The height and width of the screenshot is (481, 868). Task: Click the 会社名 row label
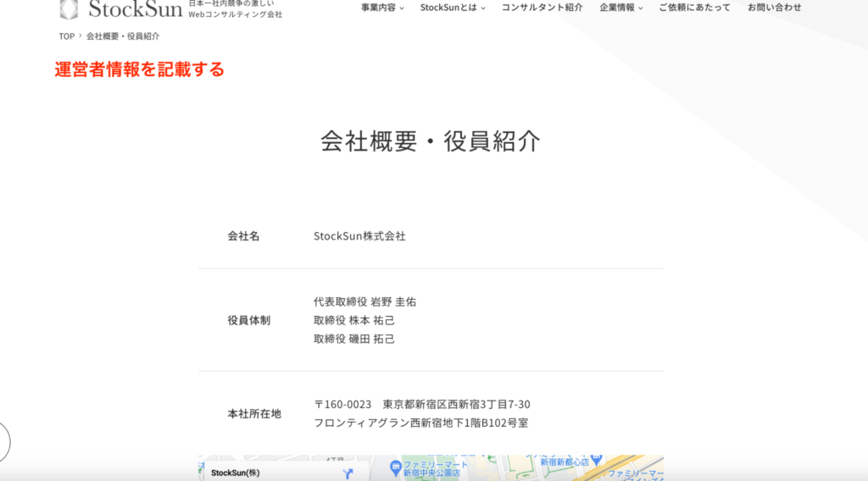tap(243, 236)
